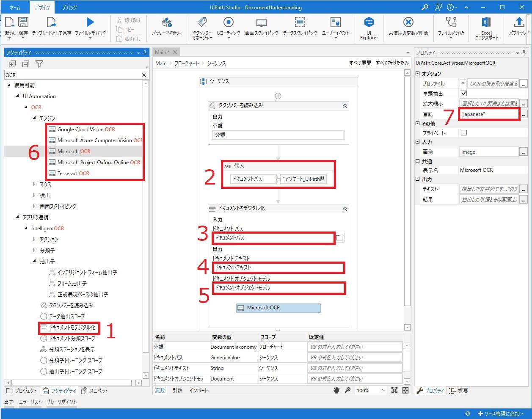Click 未使用の変数を削除 icon

click(x=408, y=22)
